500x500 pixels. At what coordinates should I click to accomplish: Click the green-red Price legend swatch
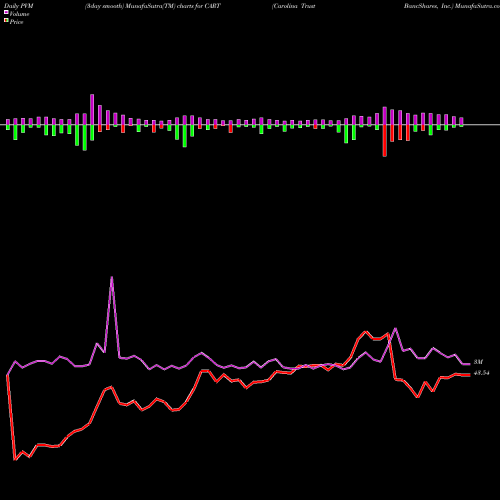[x=6, y=21]
